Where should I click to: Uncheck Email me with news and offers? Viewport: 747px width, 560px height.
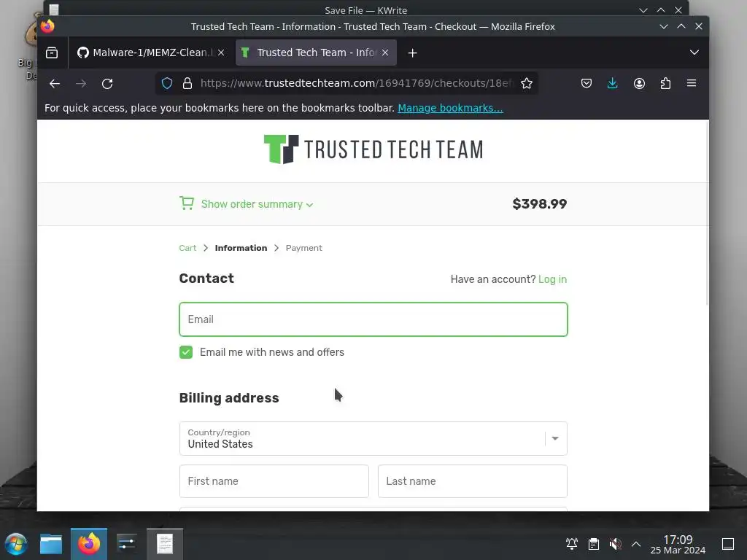pyautogui.click(x=186, y=352)
